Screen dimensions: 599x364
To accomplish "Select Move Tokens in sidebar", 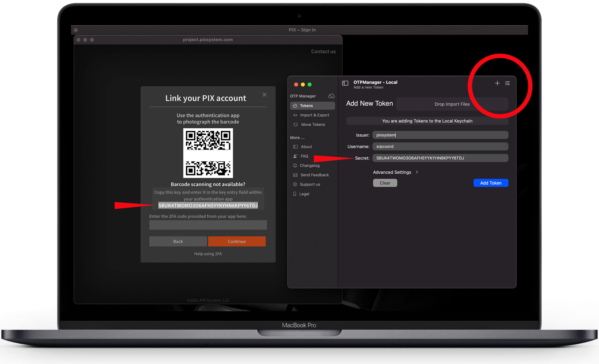I will [x=312, y=124].
